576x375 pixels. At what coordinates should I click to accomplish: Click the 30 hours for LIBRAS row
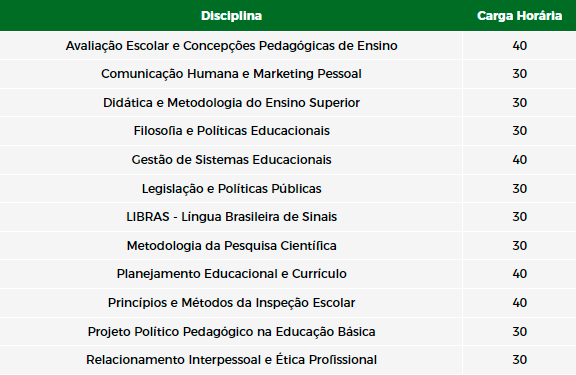point(519,217)
